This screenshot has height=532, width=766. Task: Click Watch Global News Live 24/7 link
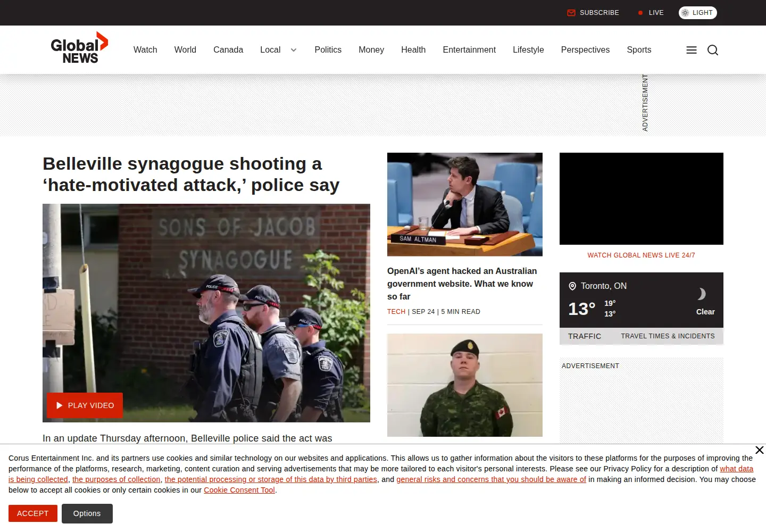point(641,255)
